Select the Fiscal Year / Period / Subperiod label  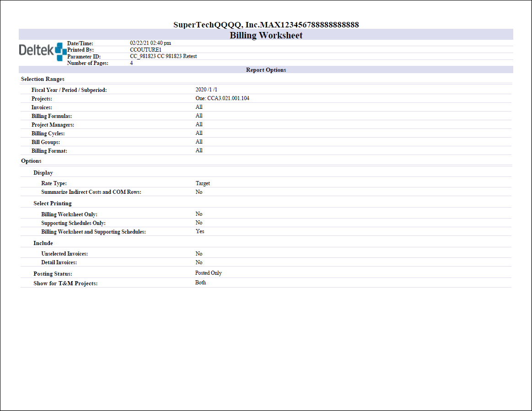pyautogui.click(x=69, y=90)
